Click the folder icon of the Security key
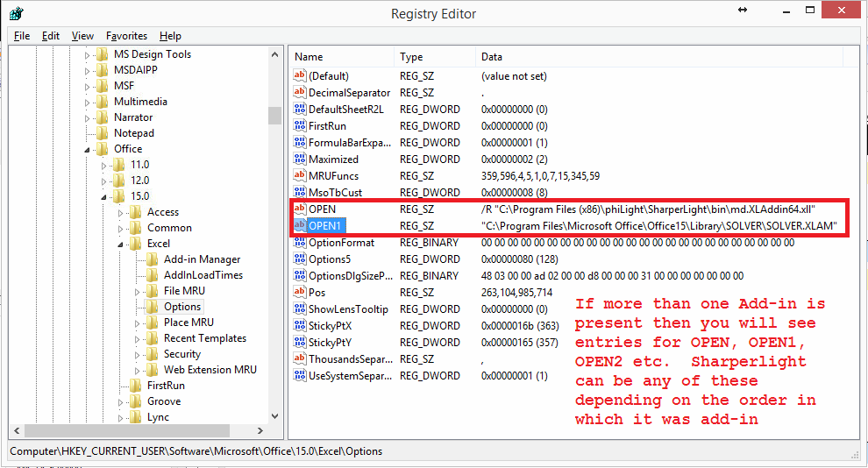Viewport: 868px width, 468px height. pos(152,353)
